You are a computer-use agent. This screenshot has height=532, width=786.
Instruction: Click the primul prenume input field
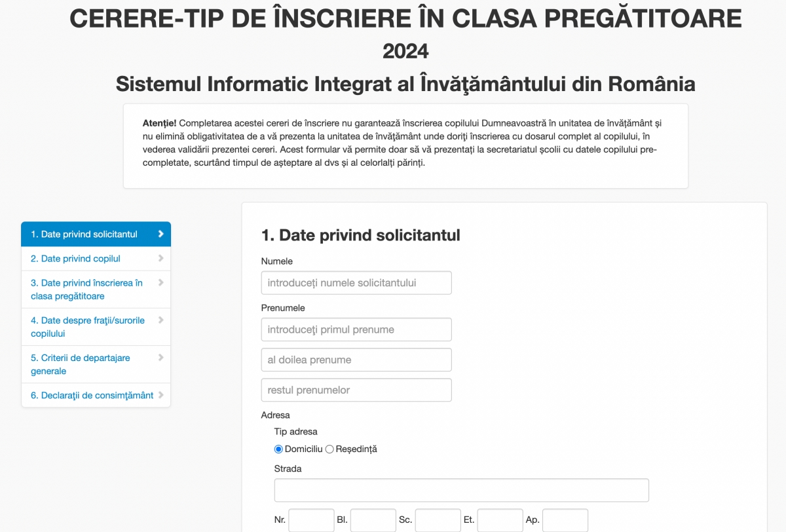click(x=356, y=330)
